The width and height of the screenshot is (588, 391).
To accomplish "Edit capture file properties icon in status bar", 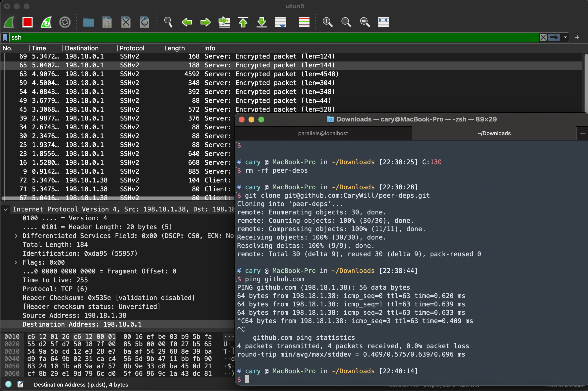I will tap(20, 384).
